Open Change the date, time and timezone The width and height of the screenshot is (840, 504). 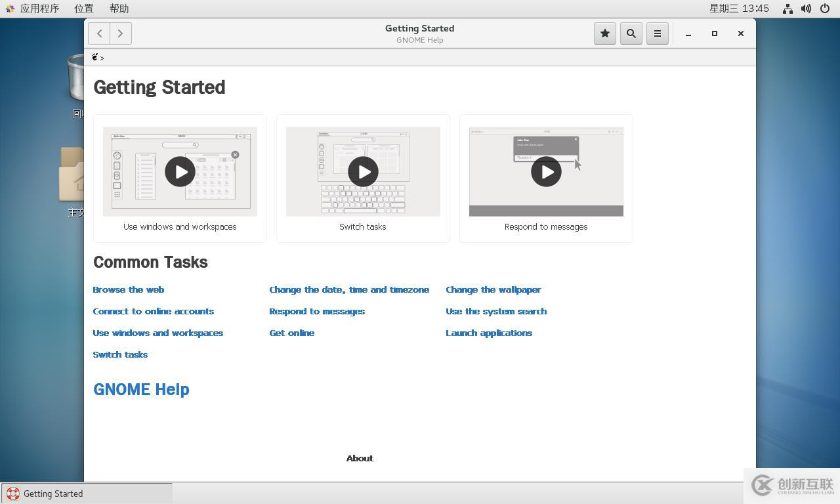click(349, 289)
